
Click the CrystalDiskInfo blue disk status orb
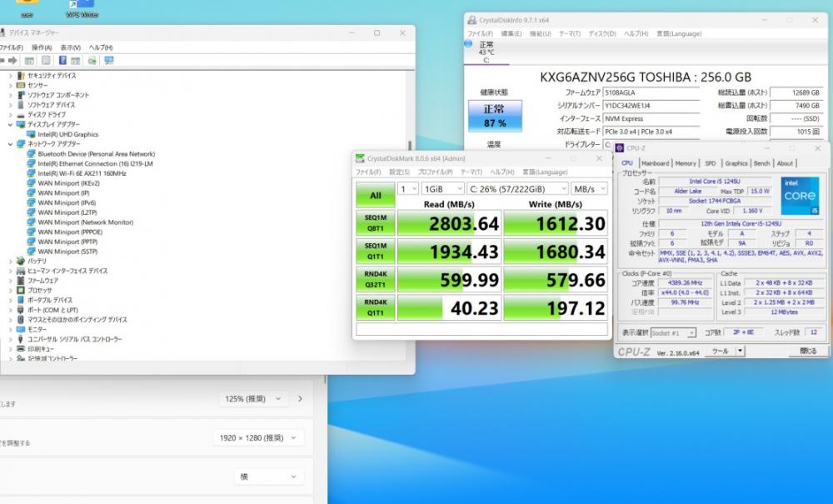click(468, 44)
